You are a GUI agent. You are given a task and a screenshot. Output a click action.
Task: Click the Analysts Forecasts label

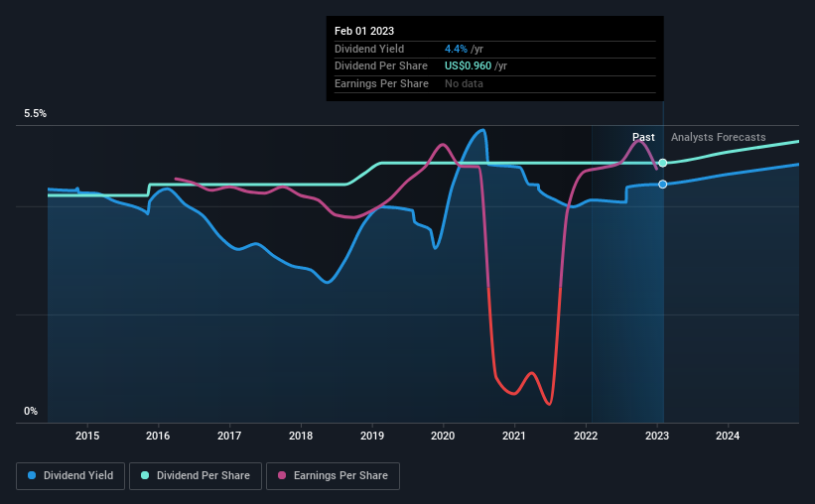718,137
